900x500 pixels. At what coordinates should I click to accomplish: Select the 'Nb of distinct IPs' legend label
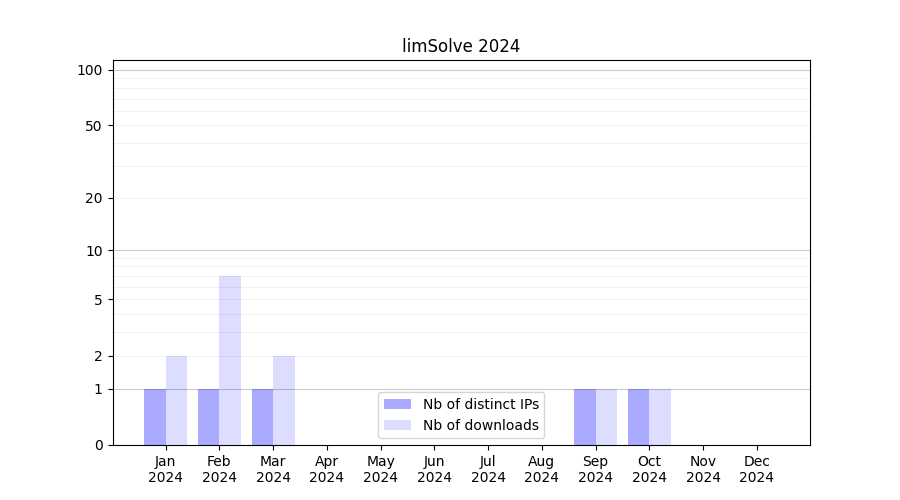(480, 404)
